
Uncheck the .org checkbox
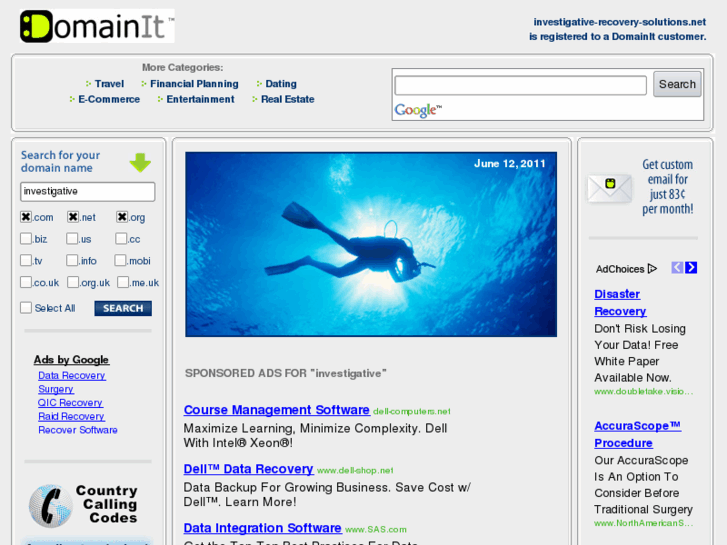point(122,217)
